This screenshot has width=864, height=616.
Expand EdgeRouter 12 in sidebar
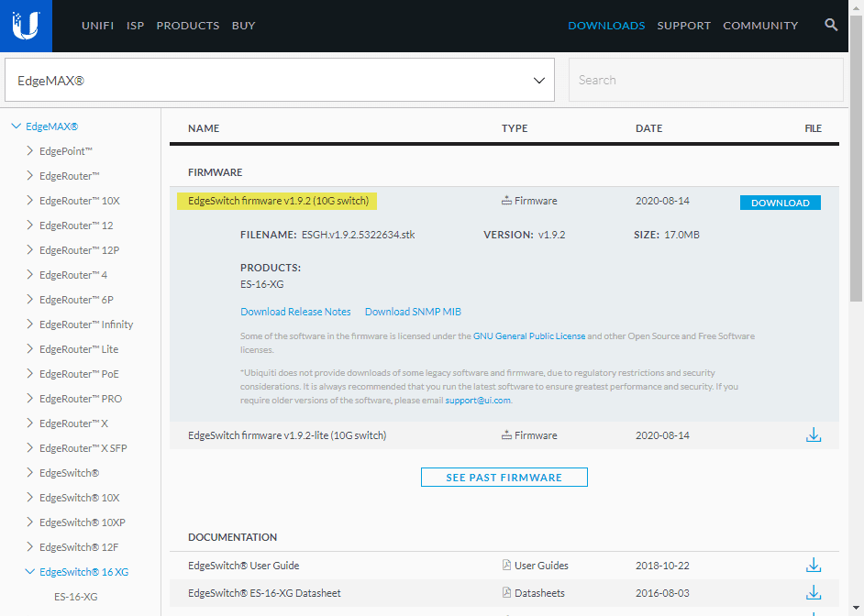29,225
